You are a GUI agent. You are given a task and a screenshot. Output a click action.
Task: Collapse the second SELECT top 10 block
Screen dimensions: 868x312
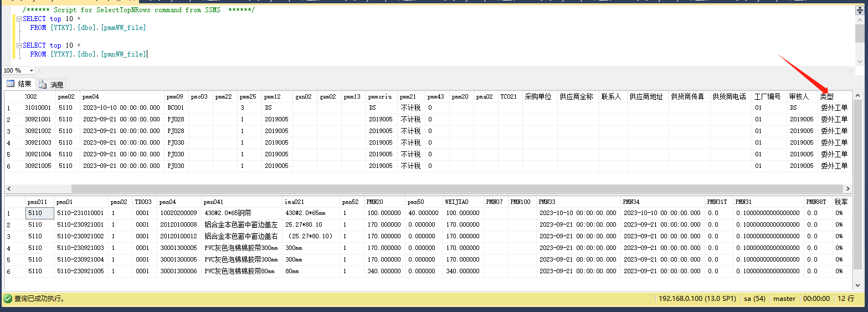[18, 45]
